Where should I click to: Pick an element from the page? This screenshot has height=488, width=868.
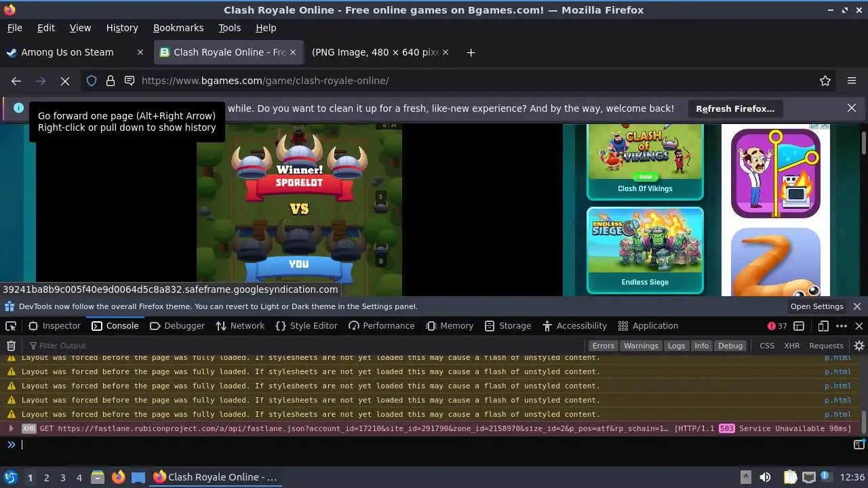click(11, 326)
